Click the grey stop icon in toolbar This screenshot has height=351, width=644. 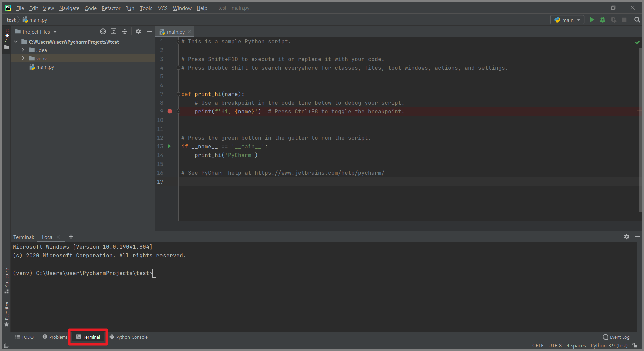coord(624,20)
